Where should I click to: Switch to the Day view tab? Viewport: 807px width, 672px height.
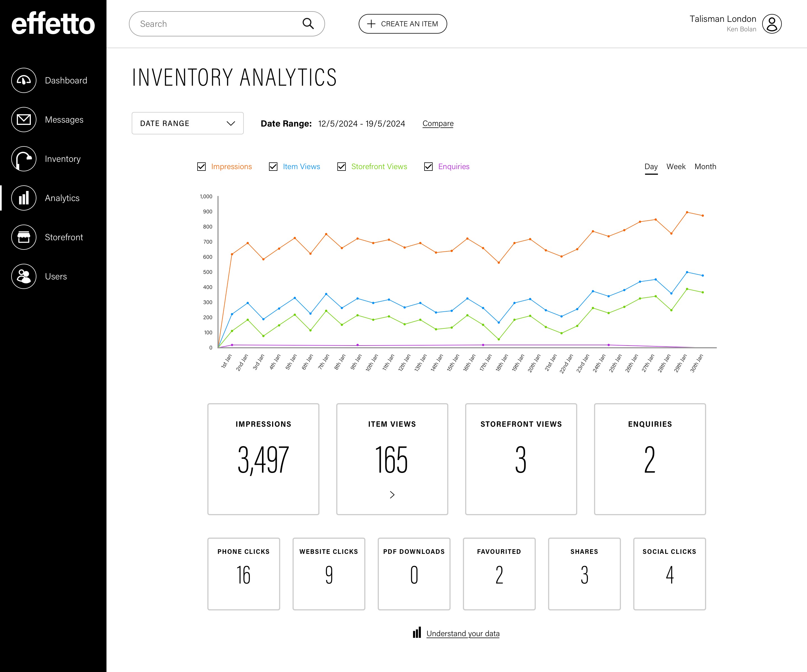coord(651,167)
